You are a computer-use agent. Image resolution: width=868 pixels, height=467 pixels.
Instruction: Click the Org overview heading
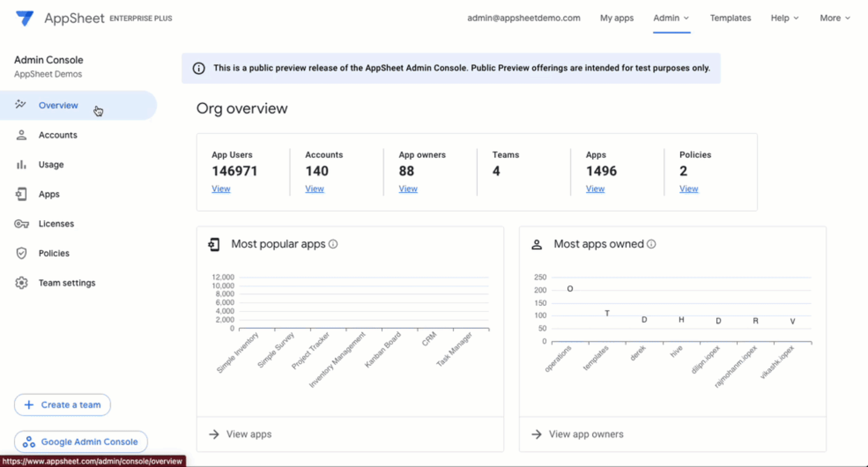pyautogui.click(x=242, y=109)
